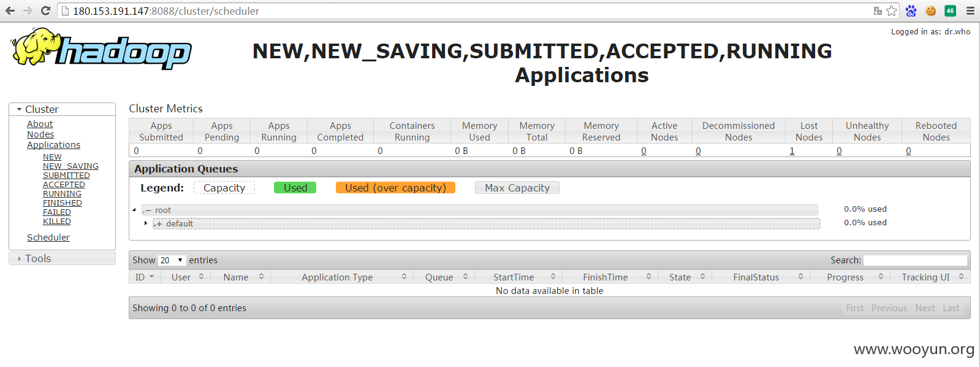Image resolution: width=980 pixels, height=367 pixels.
Task: Open the Nodes link in sidebar
Action: pyautogui.click(x=40, y=134)
